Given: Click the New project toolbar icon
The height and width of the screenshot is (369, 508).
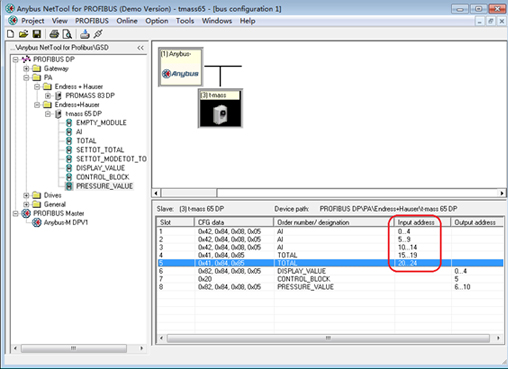Looking at the screenshot, I should pyautogui.click(x=11, y=34).
